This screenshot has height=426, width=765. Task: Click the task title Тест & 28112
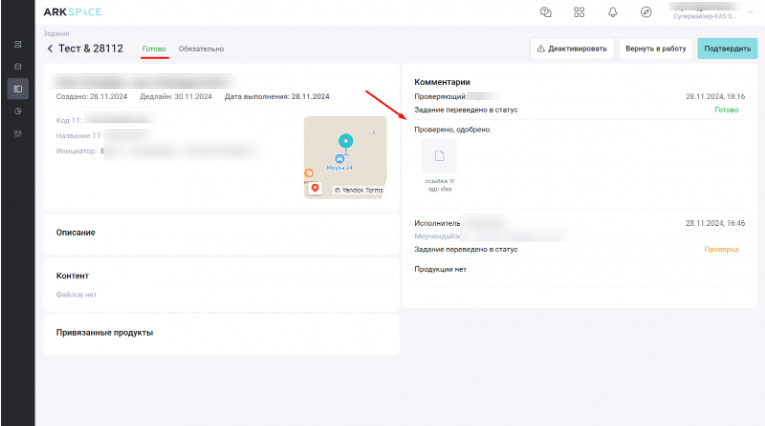(91, 48)
